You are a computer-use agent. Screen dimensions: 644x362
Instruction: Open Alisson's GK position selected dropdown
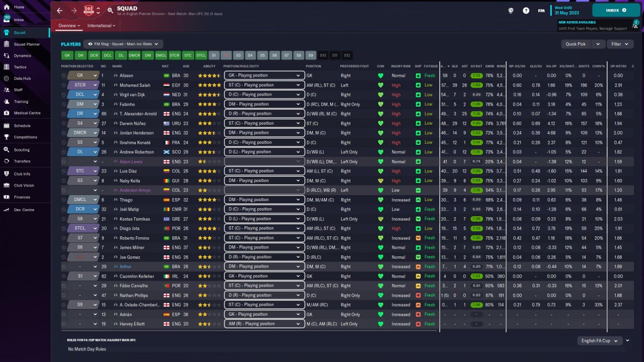83,75
